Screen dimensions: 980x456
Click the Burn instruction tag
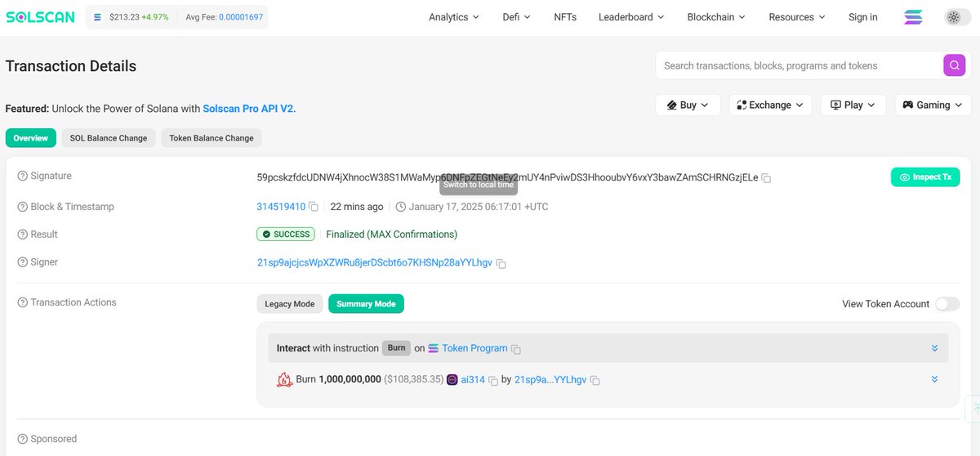coord(396,348)
